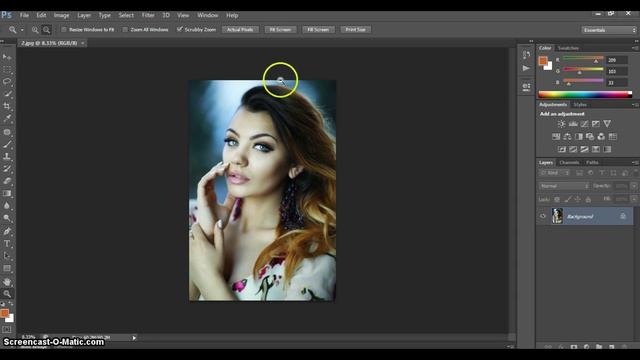Open the Filter menu
This screenshot has width=640, height=360.
point(148,15)
